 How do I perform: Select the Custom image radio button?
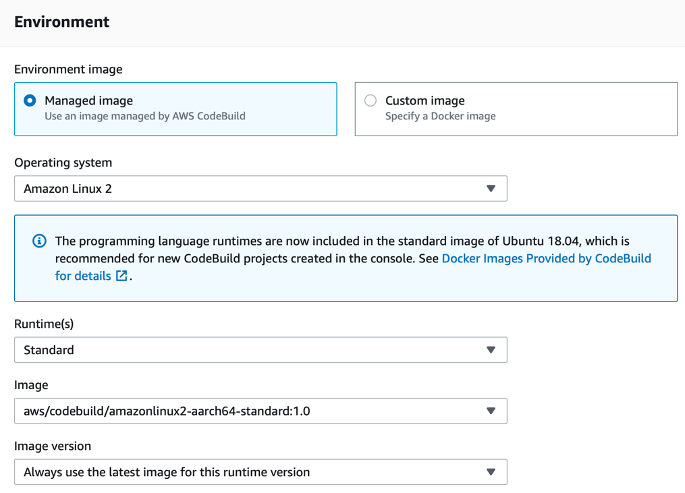coord(371,101)
